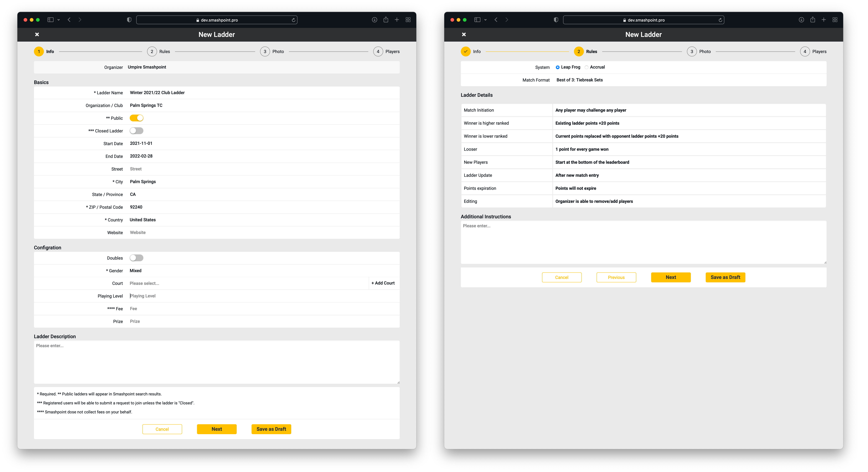Open new tab in left browser
The height and width of the screenshot is (472, 868).
[x=397, y=20]
